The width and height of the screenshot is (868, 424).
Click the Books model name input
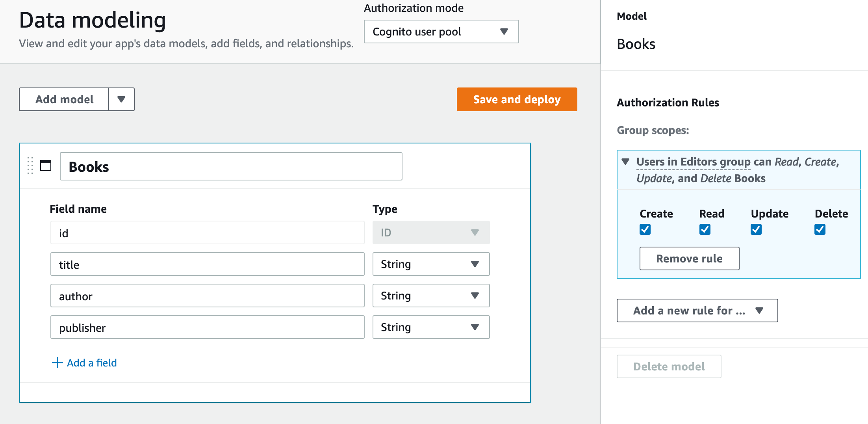coord(231,166)
